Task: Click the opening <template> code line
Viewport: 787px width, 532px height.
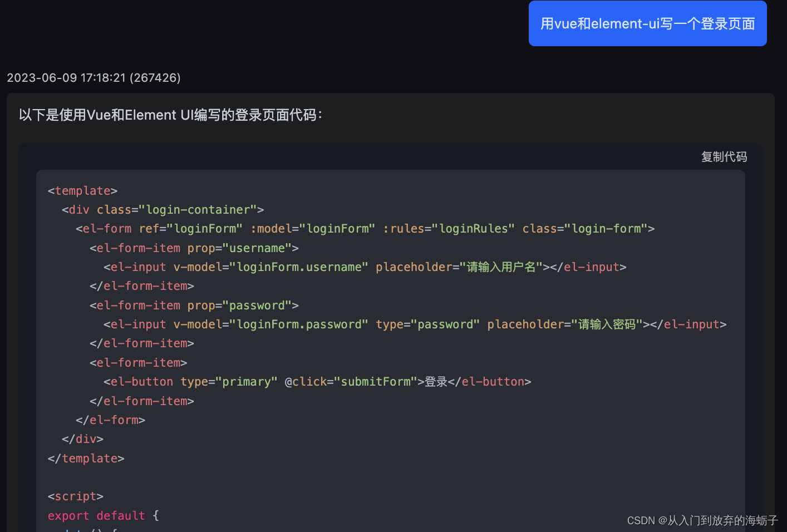Action: point(82,191)
